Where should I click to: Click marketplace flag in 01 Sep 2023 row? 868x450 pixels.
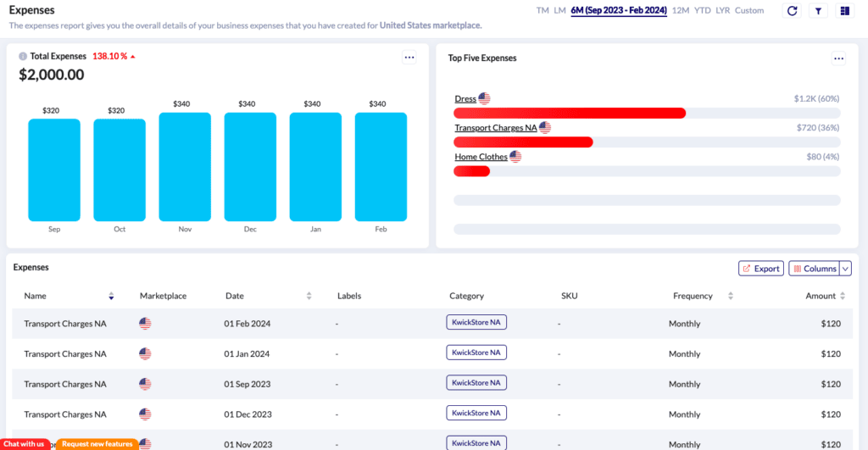[145, 384]
